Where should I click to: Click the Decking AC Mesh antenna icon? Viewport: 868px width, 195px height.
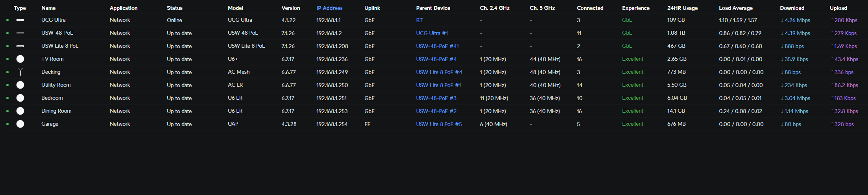click(20, 72)
